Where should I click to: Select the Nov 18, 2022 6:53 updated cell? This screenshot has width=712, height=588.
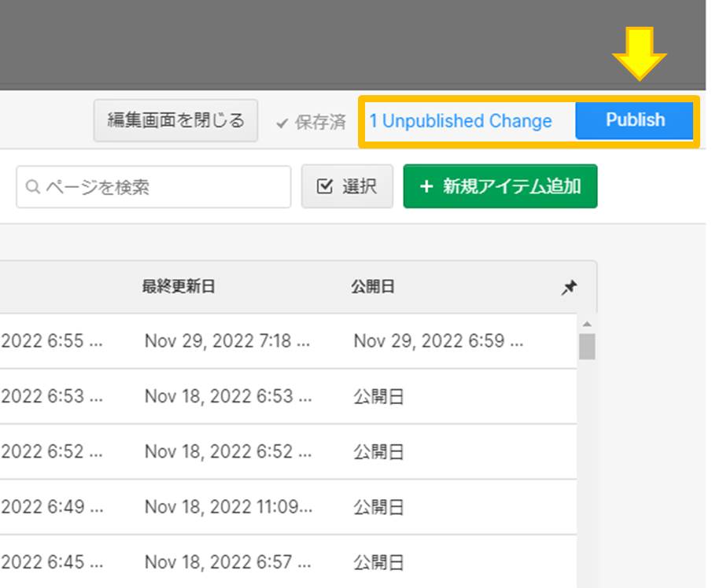click(228, 396)
